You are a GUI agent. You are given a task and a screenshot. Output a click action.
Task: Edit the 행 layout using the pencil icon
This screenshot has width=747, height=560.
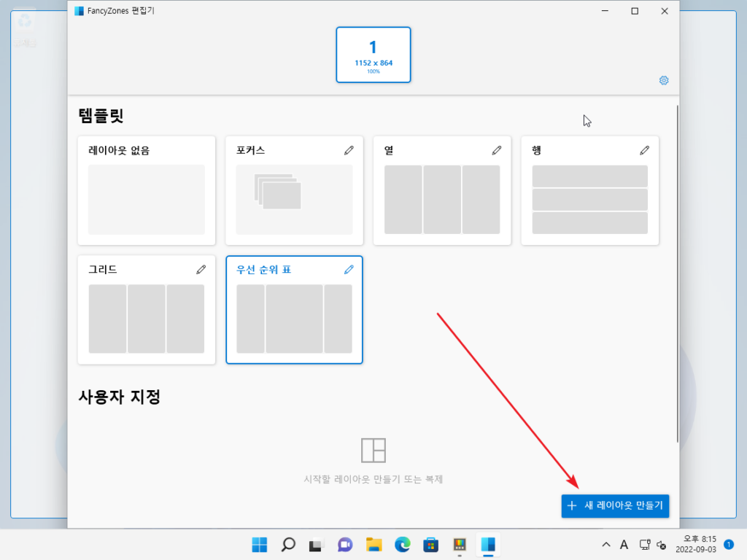click(x=645, y=150)
